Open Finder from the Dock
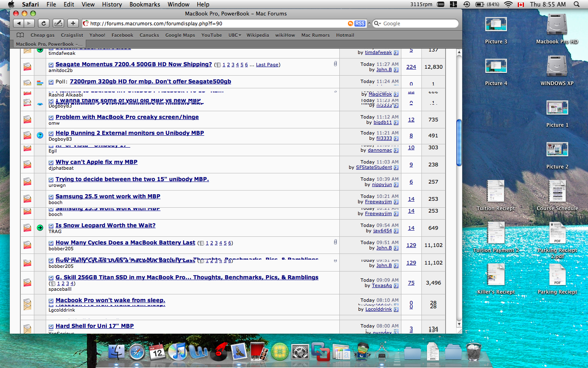The height and width of the screenshot is (368, 588). point(116,351)
